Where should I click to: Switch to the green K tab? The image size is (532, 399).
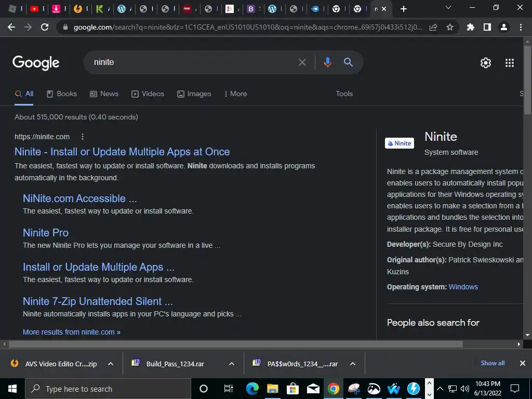[99, 9]
